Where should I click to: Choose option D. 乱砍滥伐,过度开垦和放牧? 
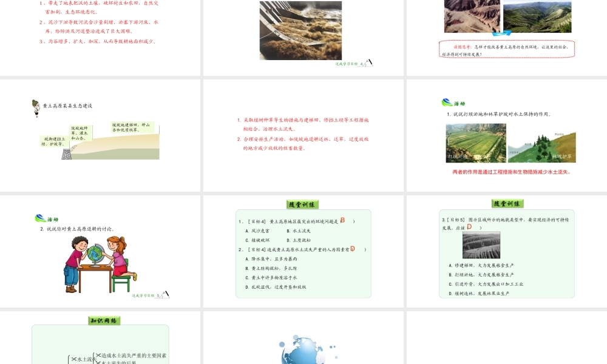[x=276, y=287]
